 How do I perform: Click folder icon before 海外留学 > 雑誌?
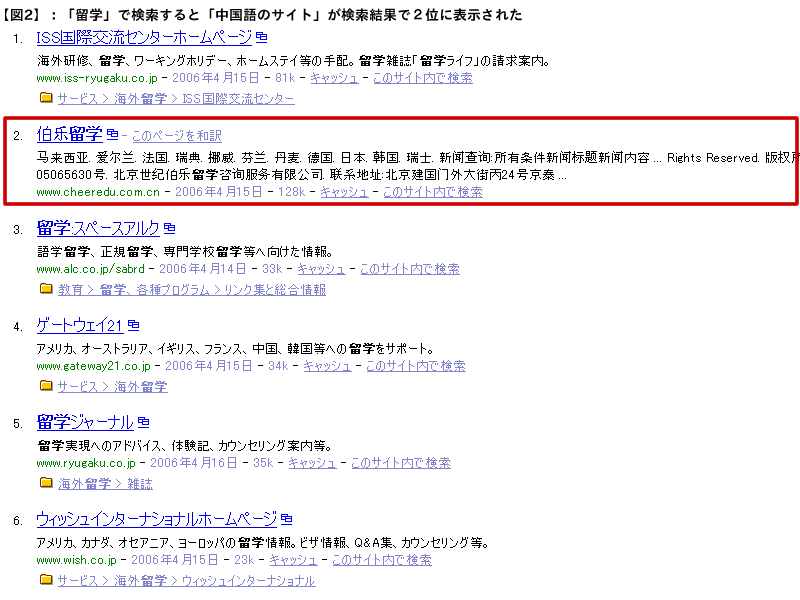point(45,483)
